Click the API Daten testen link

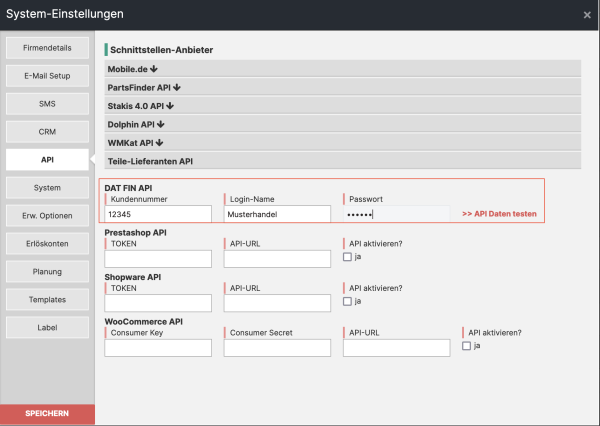(499, 214)
